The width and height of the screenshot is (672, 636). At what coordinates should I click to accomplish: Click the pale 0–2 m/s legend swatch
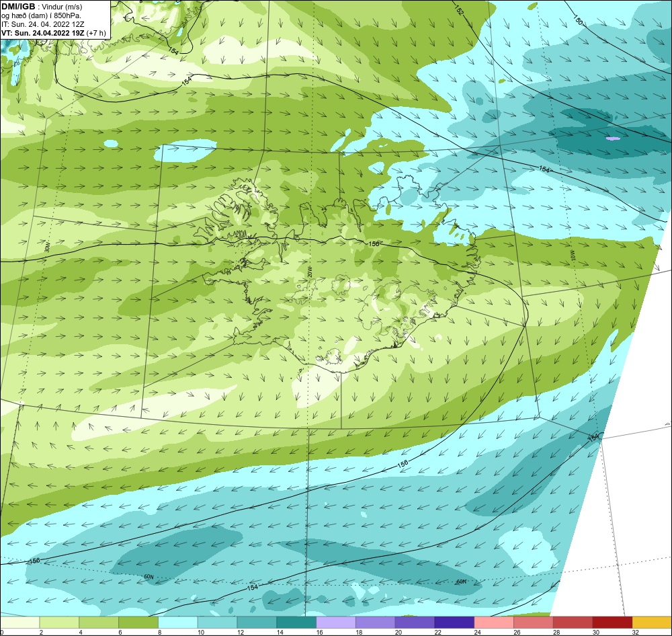(x=19, y=622)
